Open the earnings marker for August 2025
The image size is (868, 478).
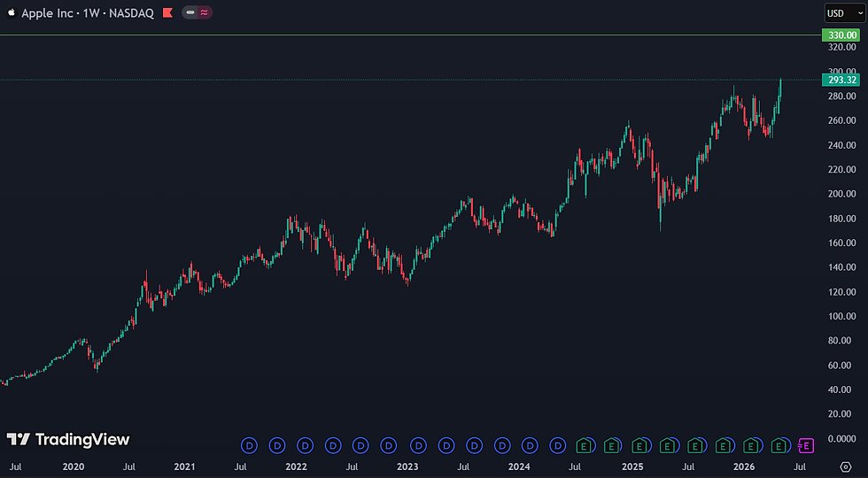(x=694, y=444)
